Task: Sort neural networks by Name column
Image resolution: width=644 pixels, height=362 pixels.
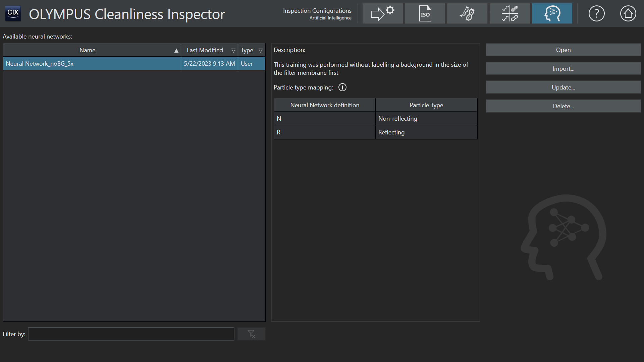Action: 87,50
